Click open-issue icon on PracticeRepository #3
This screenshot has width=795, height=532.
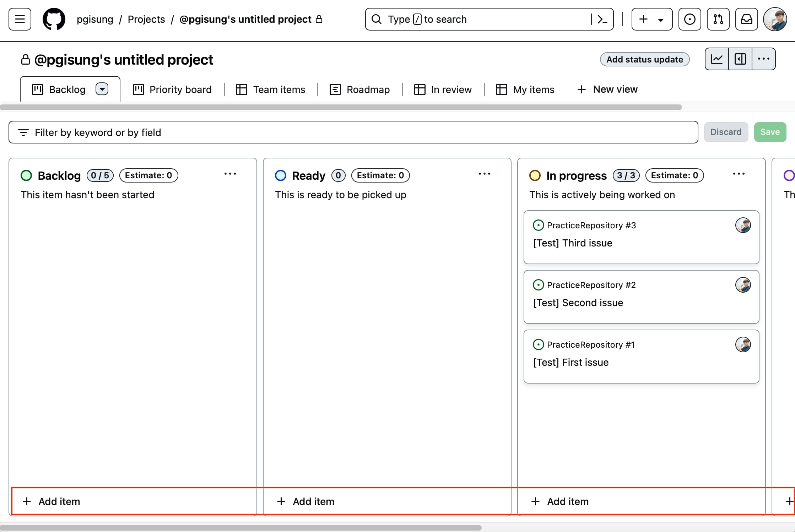coord(539,225)
